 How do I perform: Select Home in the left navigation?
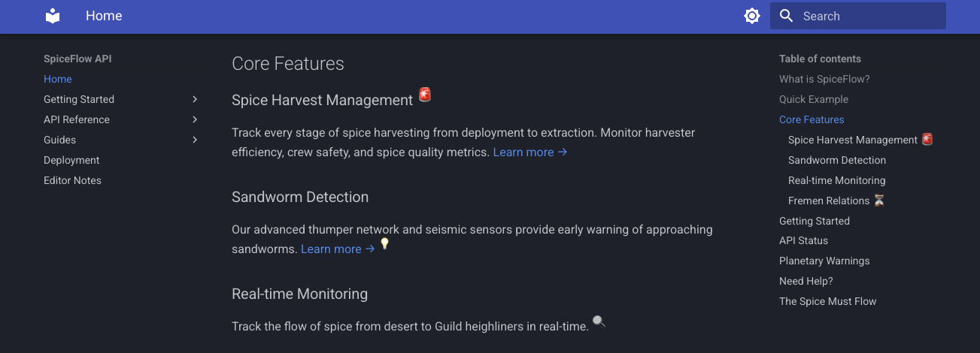pos(58,79)
